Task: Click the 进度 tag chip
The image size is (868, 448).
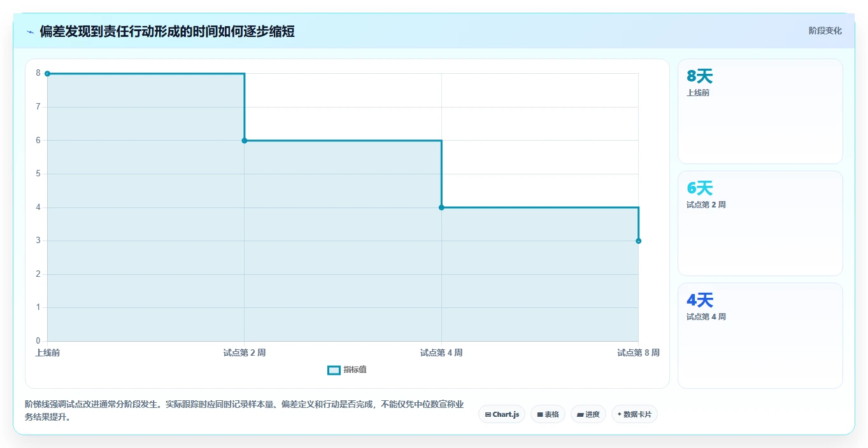Action: click(x=588, y=414)
